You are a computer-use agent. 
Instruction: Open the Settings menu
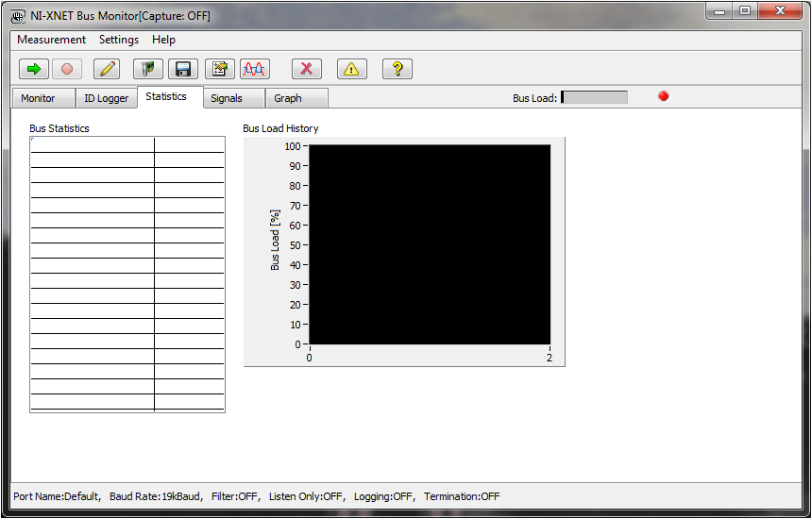(x=119, y=40)
